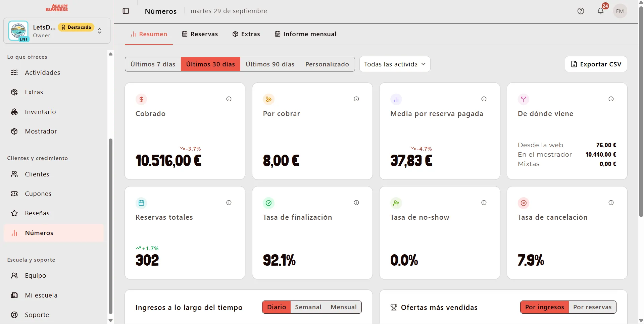
Task: Select Últimos 7 días range
Action: pyautogui.click(x=153, y=64)
